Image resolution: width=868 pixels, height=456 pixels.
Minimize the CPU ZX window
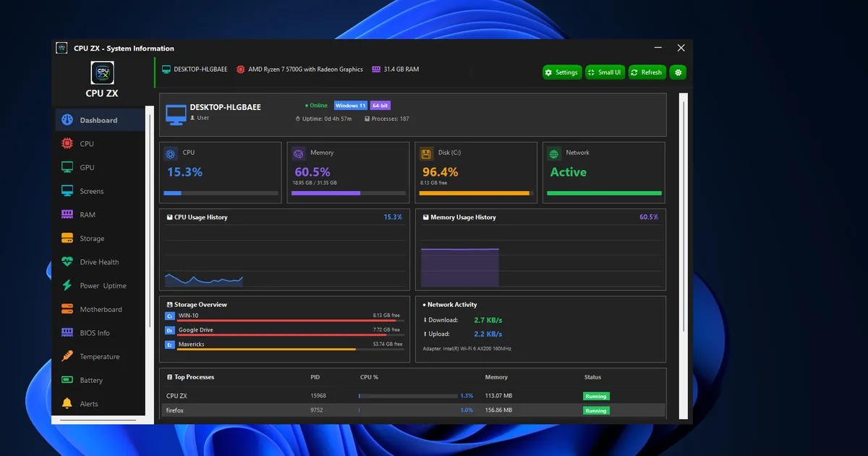pyautogui.click(x=657, y=48)
